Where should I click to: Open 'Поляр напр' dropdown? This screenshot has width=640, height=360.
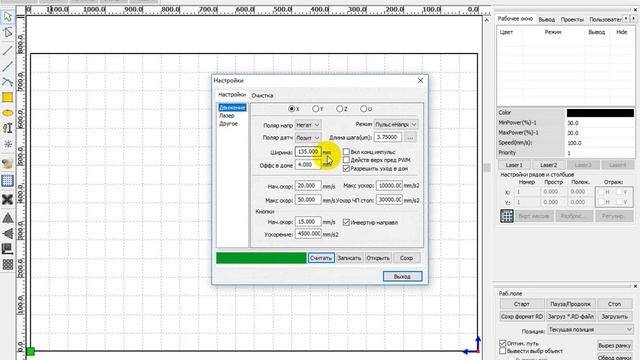tap(308, 125)
